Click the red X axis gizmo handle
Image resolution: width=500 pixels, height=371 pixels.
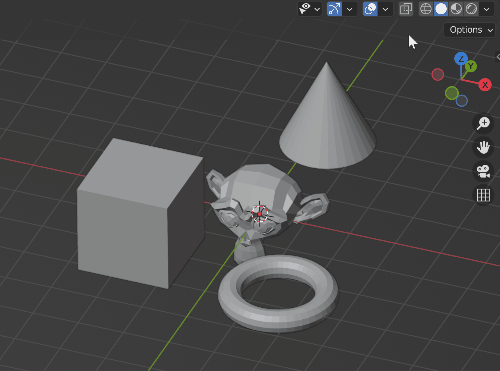(x=485, y=85)
